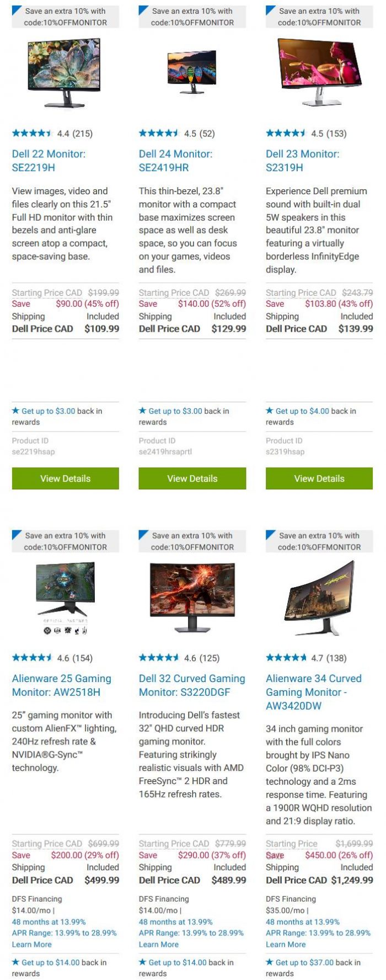The image size is (386, 980).
Task: Open the Dell 32 Curved Gaming Monitor image
Action: tap(192, 597)
